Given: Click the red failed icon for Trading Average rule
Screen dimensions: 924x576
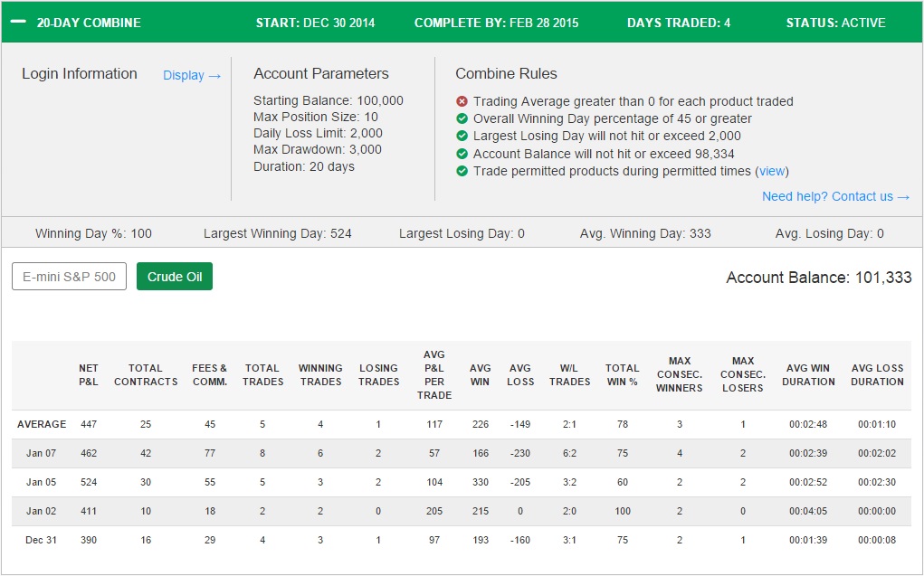Looking at the screenshot, I should click(462, 101).
